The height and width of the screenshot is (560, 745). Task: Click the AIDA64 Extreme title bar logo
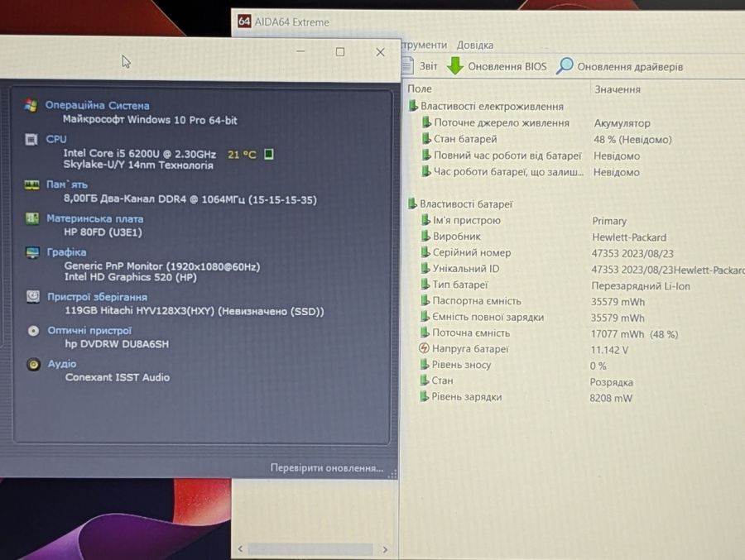(244, 21)
